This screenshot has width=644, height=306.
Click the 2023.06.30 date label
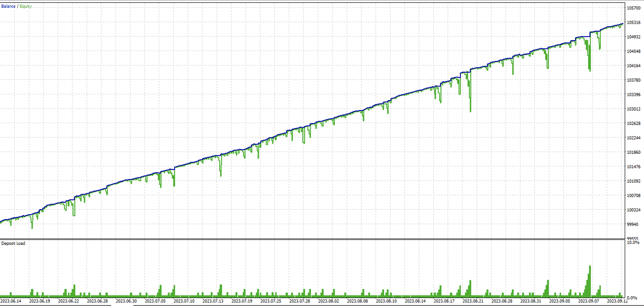[x=126, y=301]
